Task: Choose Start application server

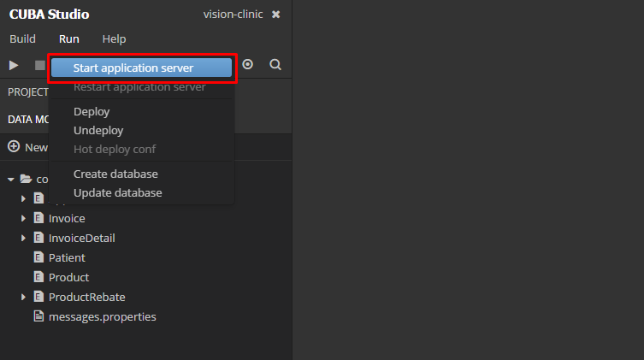Action: pos(133,68)
